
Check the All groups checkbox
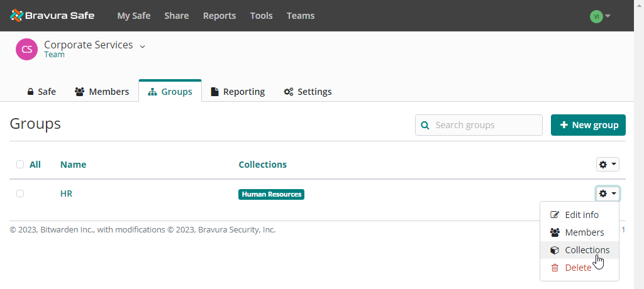(x=20, y=165)
